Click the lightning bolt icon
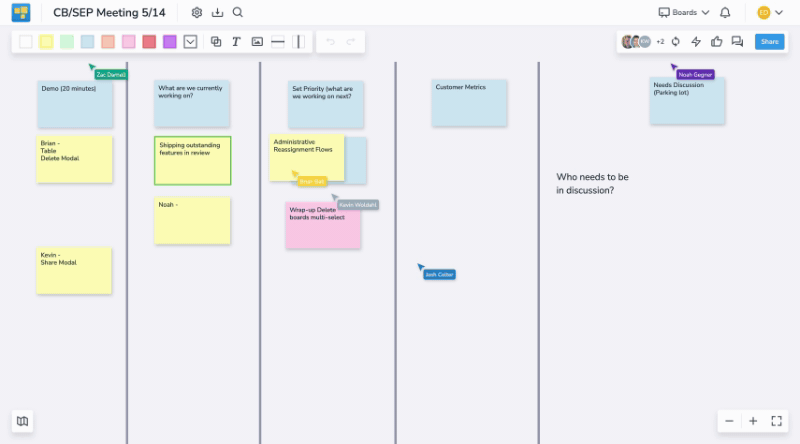Screen dimensions: 800x444 tap(697, 42)
